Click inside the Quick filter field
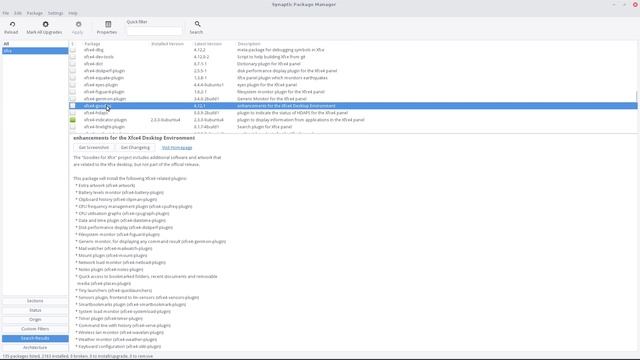The image size is (640, 360). pyautogui.click(x=154, y=31)
